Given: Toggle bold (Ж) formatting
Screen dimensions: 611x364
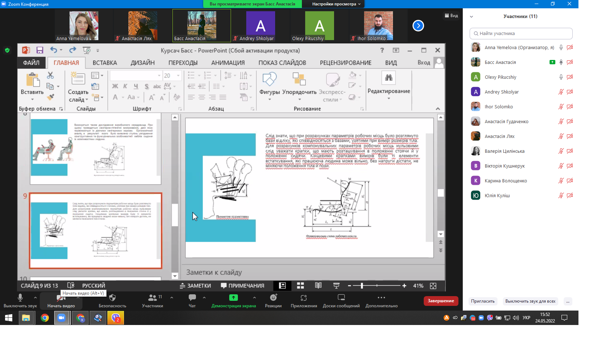Looking at the screenshot, I should 115,86.
